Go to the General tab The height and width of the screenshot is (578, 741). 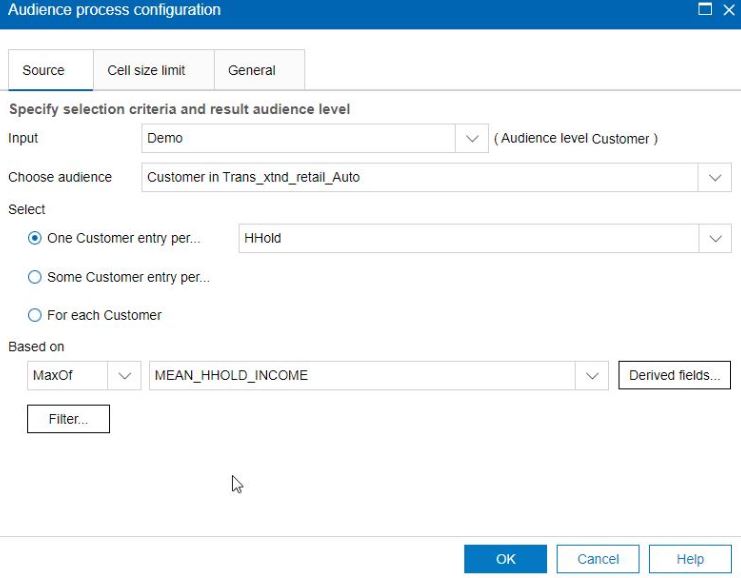(x=252, y=70)
